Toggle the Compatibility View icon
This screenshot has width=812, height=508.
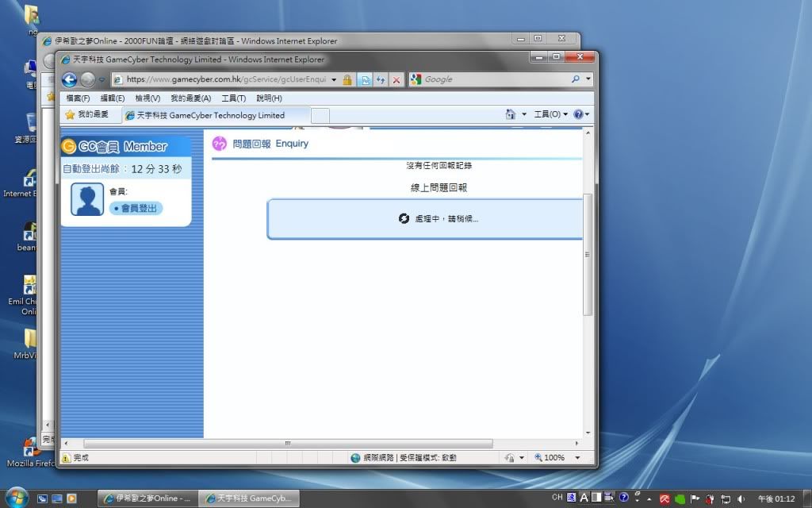pos(365,80)
